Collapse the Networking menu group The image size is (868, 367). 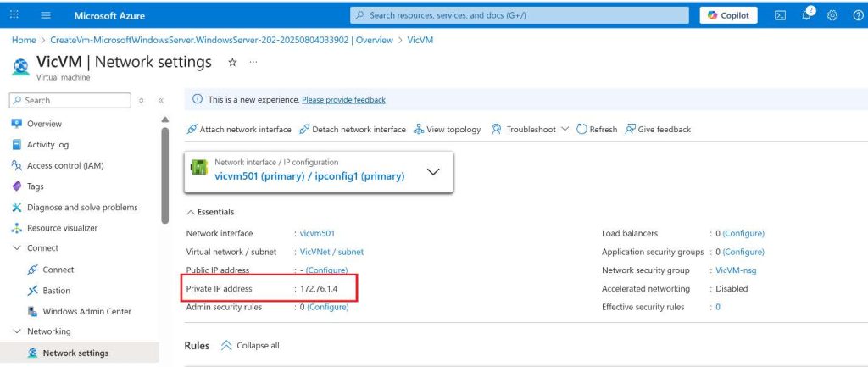pos(18,331)
